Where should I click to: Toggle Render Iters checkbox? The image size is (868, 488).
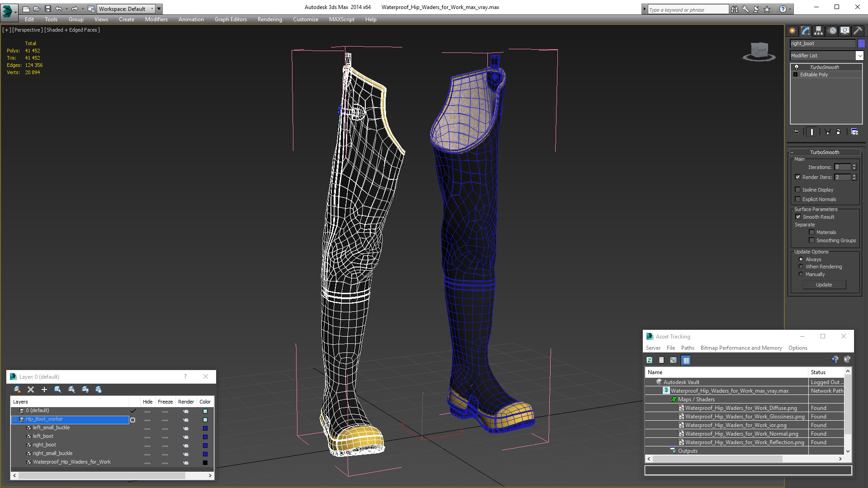(x=798, y=177)
